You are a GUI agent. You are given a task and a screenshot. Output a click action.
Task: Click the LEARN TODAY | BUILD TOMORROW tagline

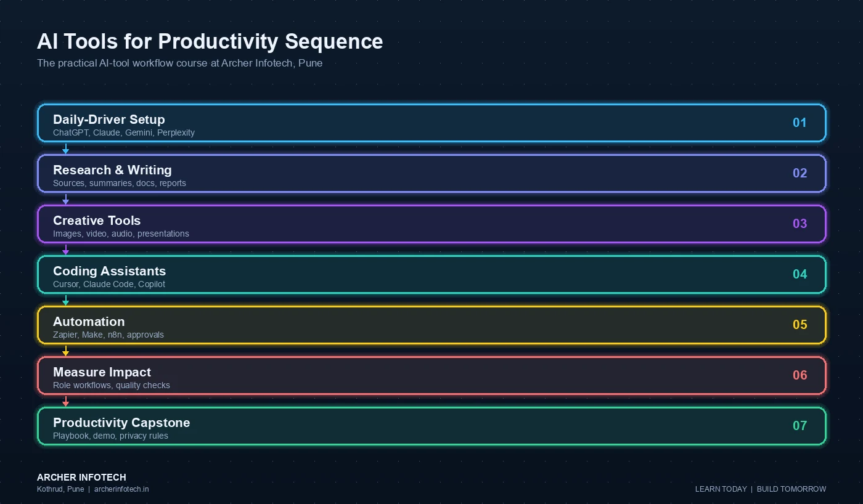click(761, 489)
